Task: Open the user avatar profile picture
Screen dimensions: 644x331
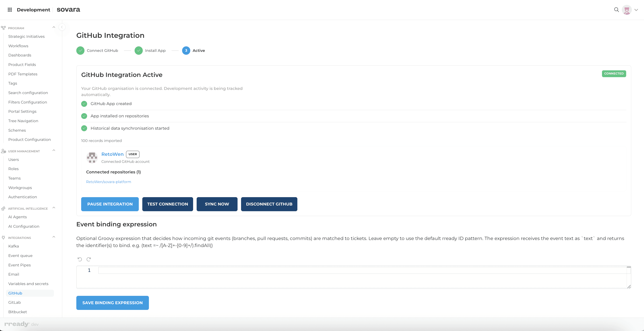Action: [x=627, y=10]
